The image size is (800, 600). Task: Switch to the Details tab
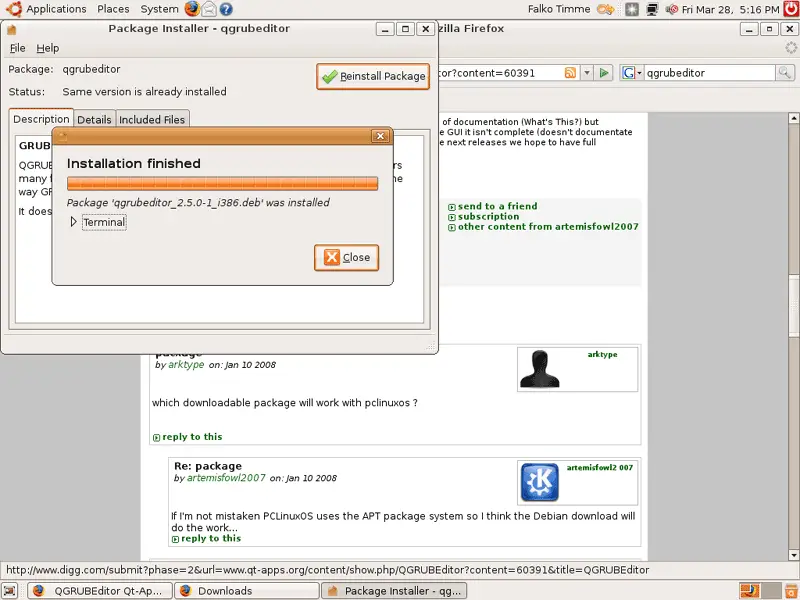coord(94,119)
